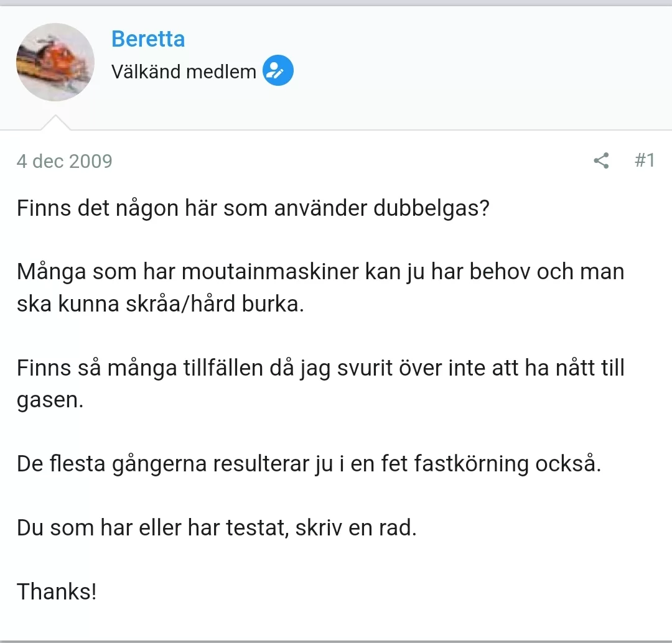The width and height of the screenshot is (672, 643).
Task: Click the Välkänd medlem member title
Action: point(184,72)
